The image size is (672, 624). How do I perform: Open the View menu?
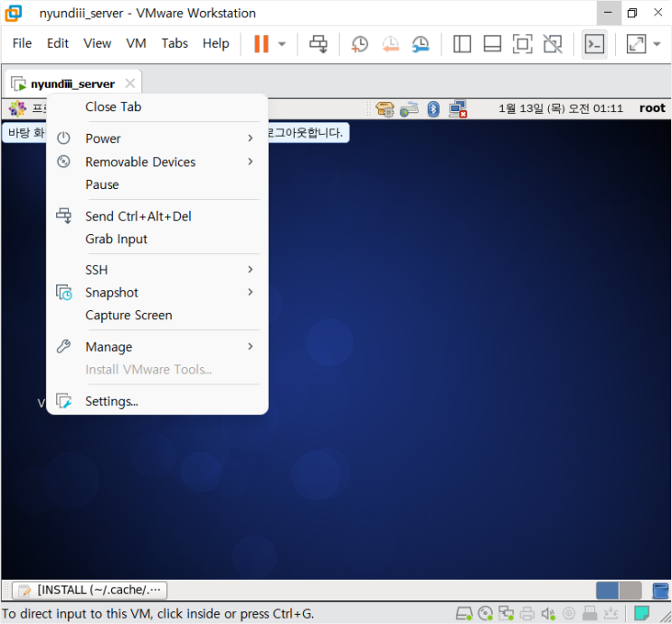click(x=98, y=43)
